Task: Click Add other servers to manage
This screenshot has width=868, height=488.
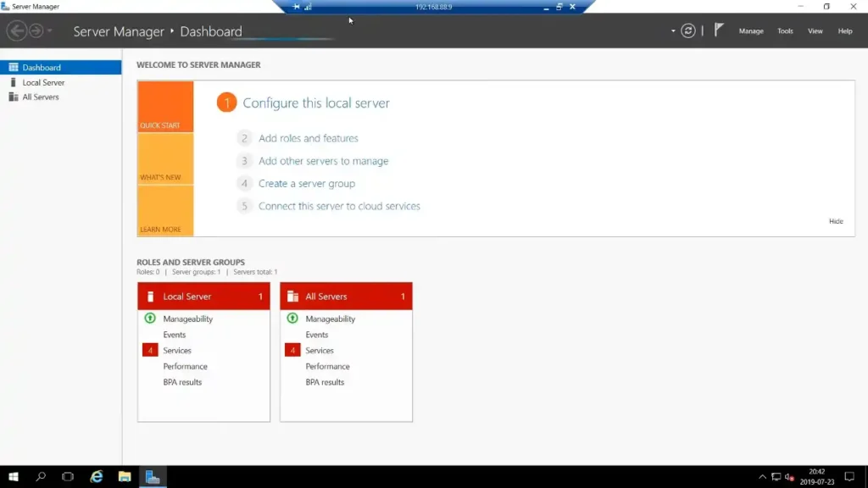Action: click(323, 161)
